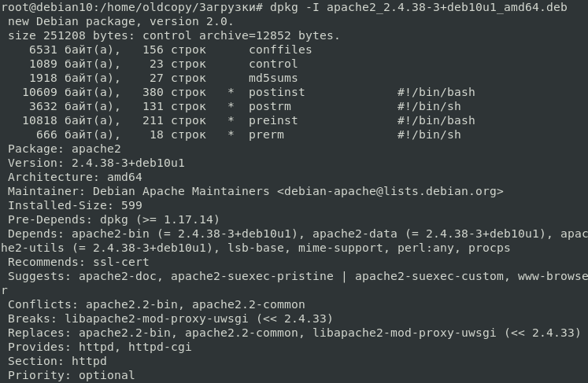Click the Architecture: amd64 line
This screenshot has height=383, width=588.
click(x=75, y=177)
